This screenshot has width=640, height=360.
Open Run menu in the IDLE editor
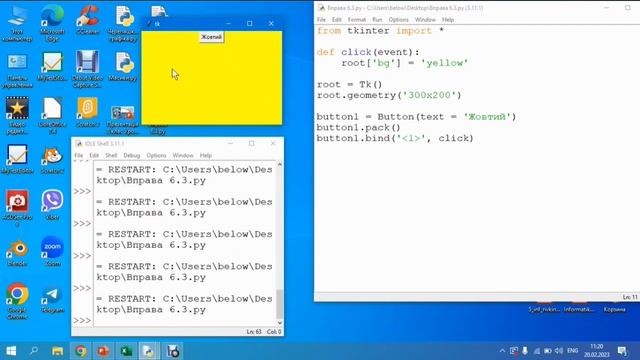377,20
